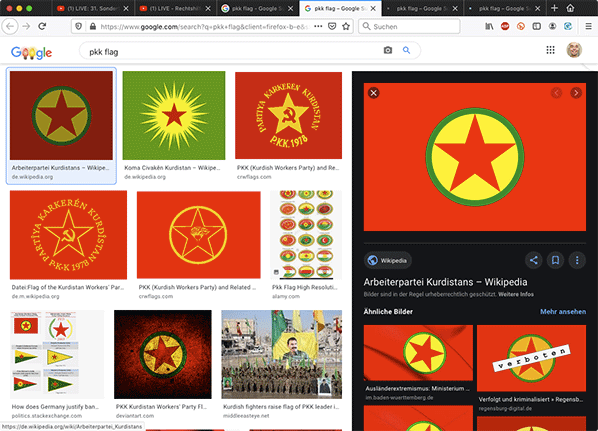This screenshot has height=431, width=598.
Task: Open the verboten similar image
Action: pyautogui.click(x=531, y=358)
